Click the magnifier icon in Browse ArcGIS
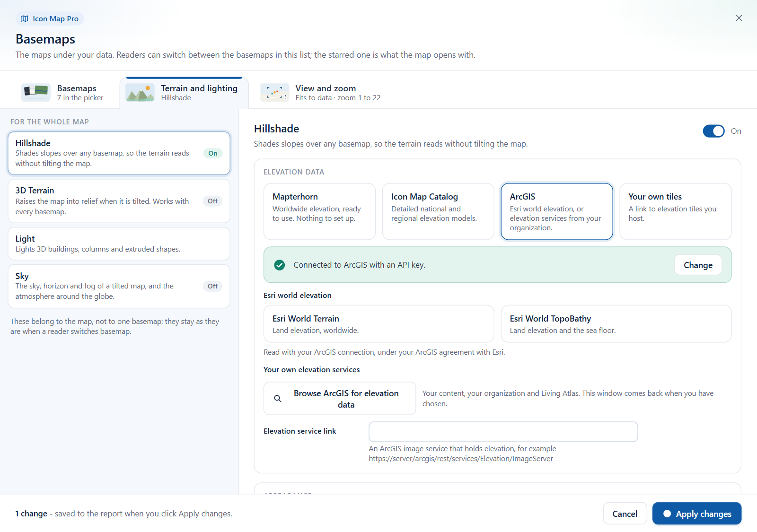The height and width of the screenshot is (532, 757). tap(278, 399)
